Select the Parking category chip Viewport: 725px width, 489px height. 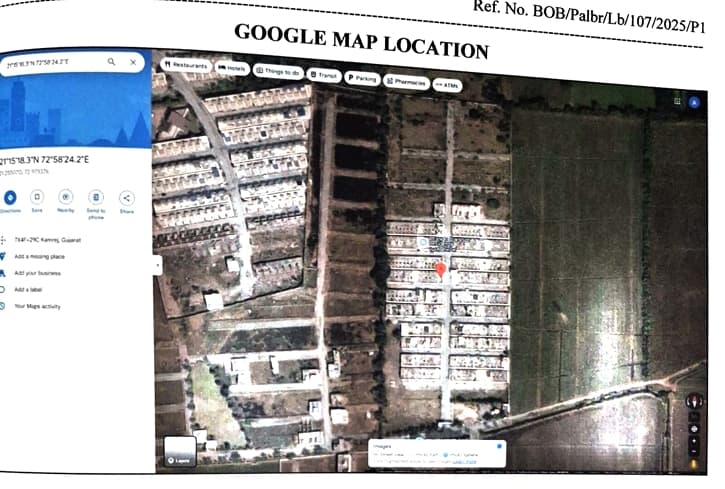tap(362, 79)
